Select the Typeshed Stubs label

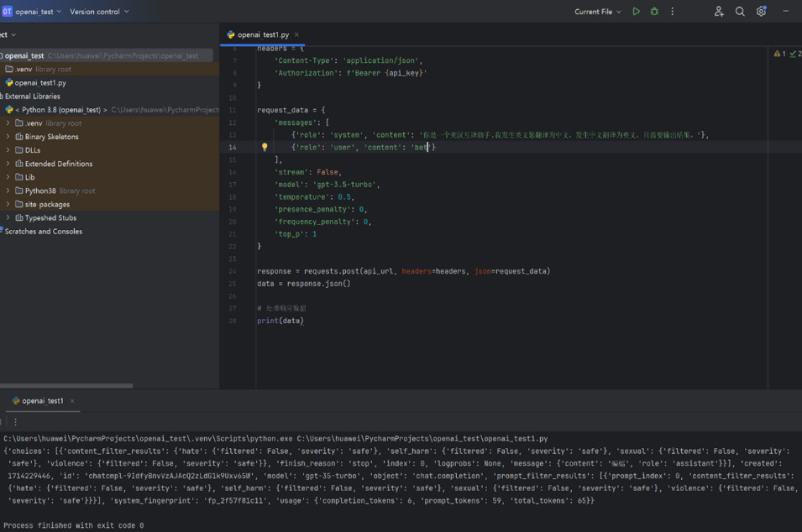(50, 217)
